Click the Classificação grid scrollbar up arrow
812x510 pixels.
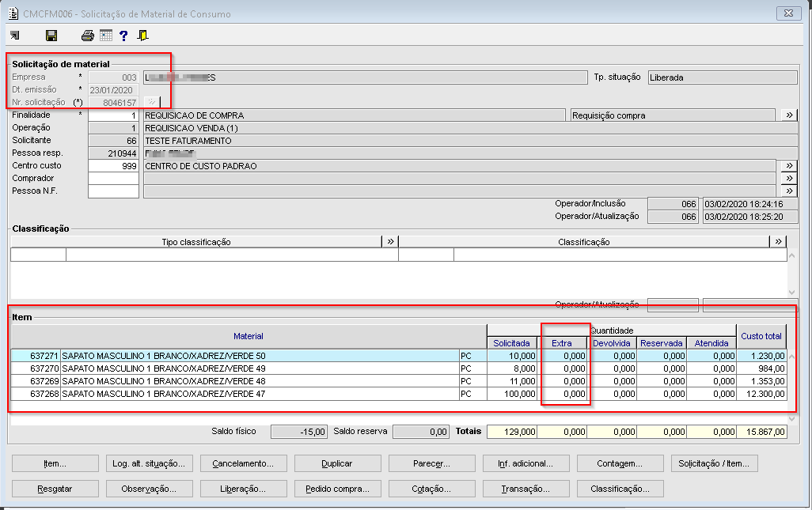click(x=791, y=255)
